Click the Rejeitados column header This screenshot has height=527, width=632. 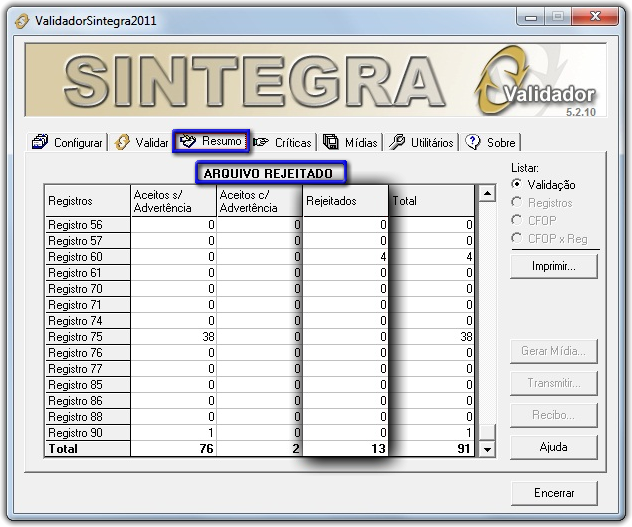pyautogui.click(x=345, y=201)
